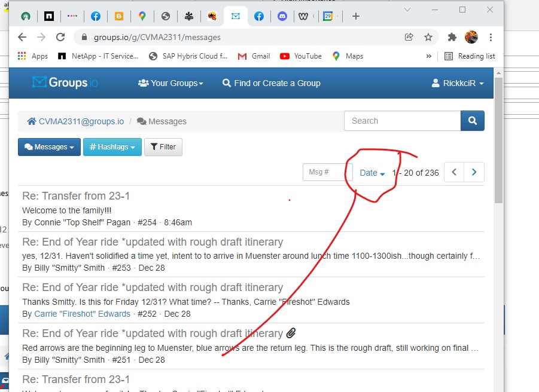Open the SAP Hybris Cloud bookmark
The width and height of the screenshot is (539, 392).
188,56
